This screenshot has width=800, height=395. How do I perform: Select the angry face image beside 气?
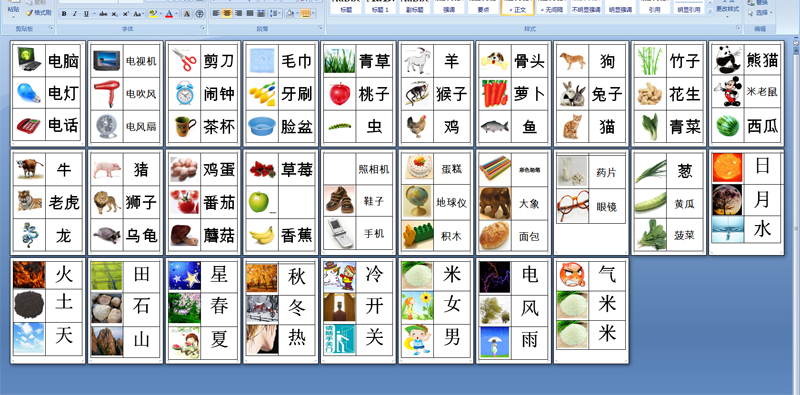coord(572,275)
